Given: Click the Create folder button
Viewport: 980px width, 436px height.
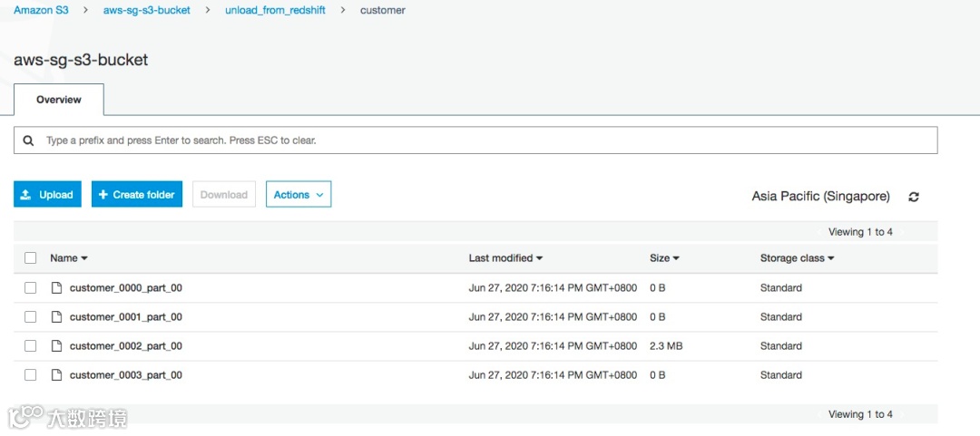Looking at the screenshot, I should tap(137, 194).
